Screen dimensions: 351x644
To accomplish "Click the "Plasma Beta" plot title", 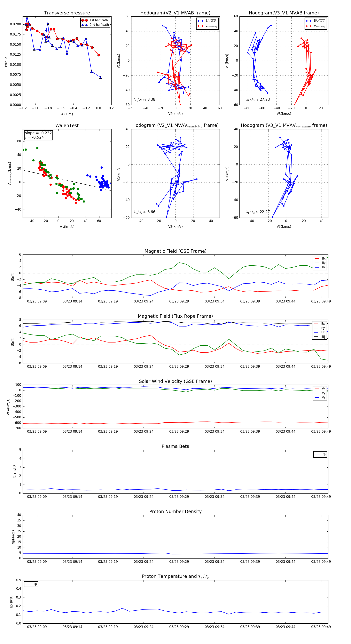I will click(175, 447).
